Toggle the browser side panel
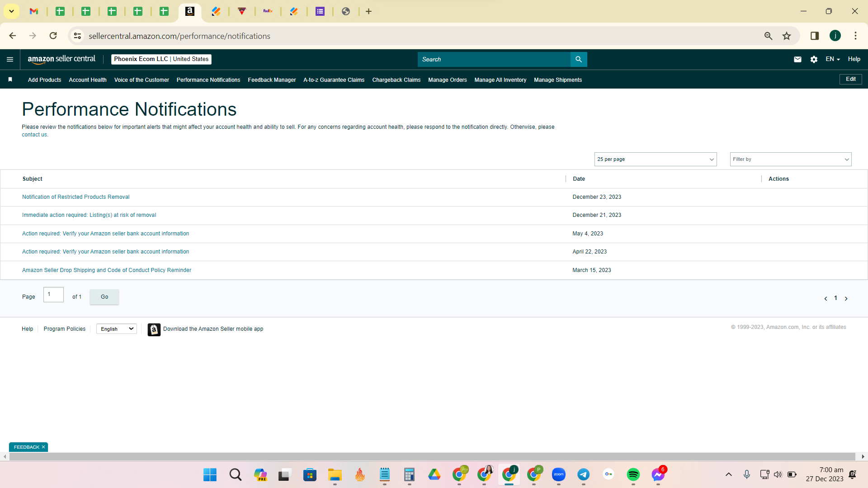The image size is (868, 488). coord(815,36)
